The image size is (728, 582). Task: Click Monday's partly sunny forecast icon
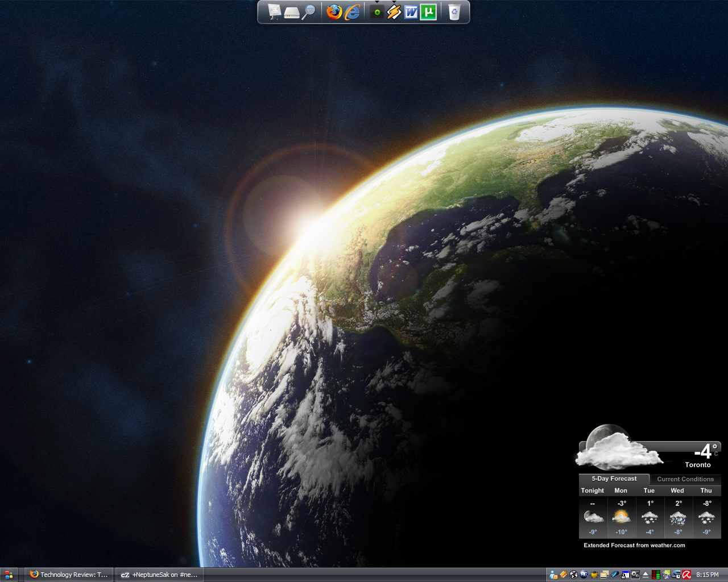621,517
